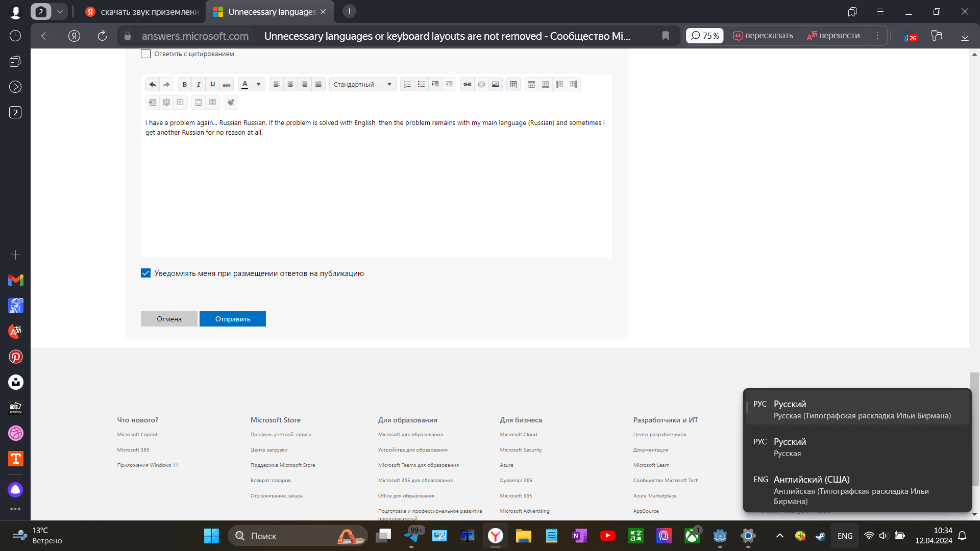Image resolution: width=980 pixels, height=551 pixels.
Task: Click the taskbar Поиск search box
Action: point(297,536)
